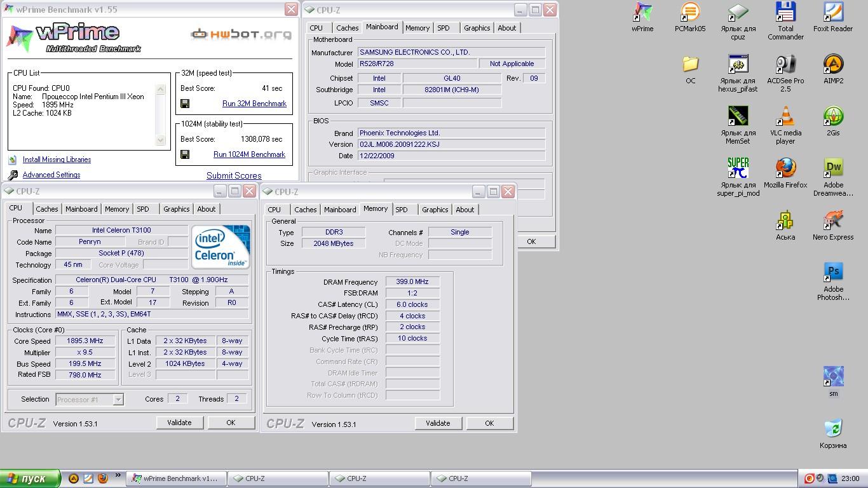Viewport: 868px width, 488px height.
Task: Launch AIMP2 desktop icon
Action: pos(833,65)
